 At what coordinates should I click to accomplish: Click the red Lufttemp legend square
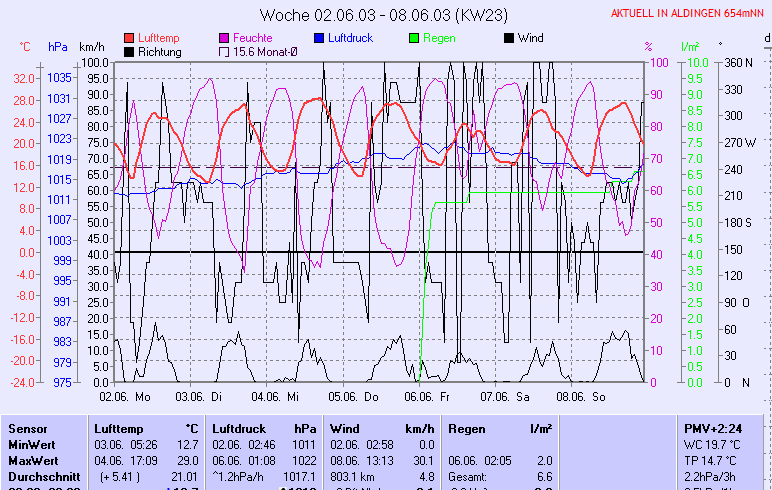click(129, 38)
